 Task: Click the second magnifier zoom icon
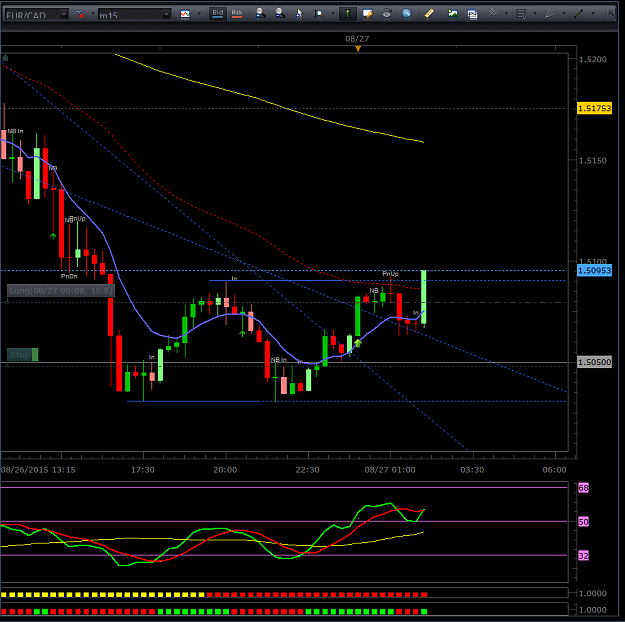(x=280, y=14)
